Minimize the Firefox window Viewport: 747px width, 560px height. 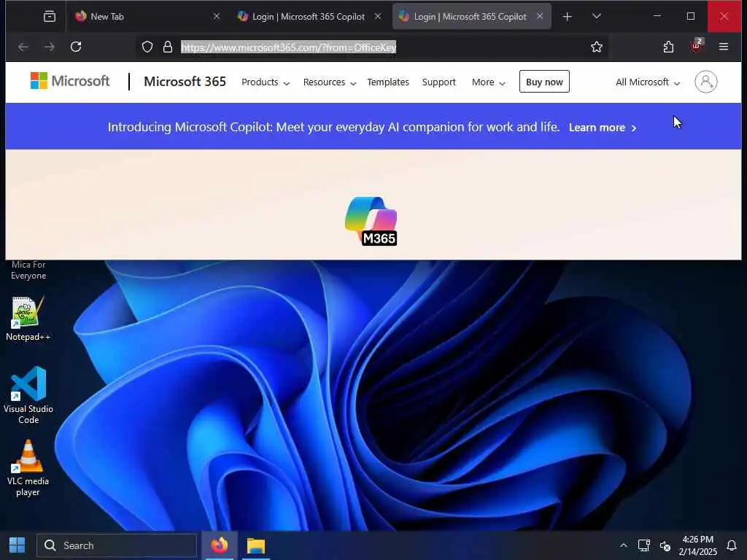pos(657,16)
